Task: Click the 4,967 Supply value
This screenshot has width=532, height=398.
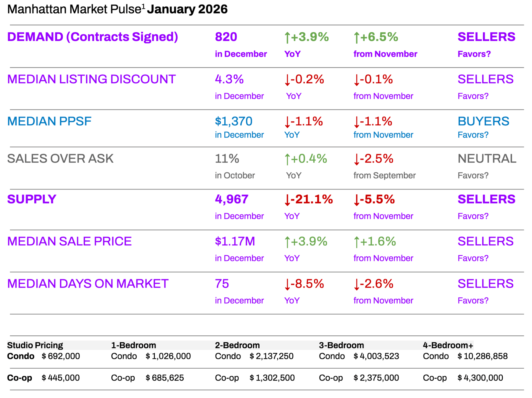Action: [x=232, y=199]
